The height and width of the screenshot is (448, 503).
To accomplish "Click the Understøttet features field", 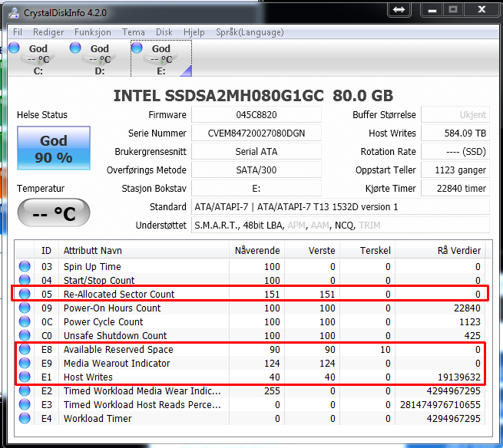I will coord(340,226).
